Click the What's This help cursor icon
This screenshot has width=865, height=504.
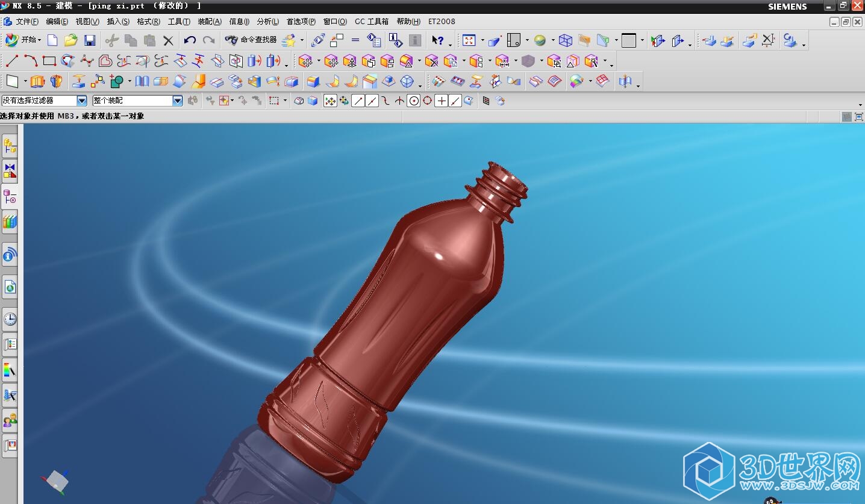[x=438, y=40]
